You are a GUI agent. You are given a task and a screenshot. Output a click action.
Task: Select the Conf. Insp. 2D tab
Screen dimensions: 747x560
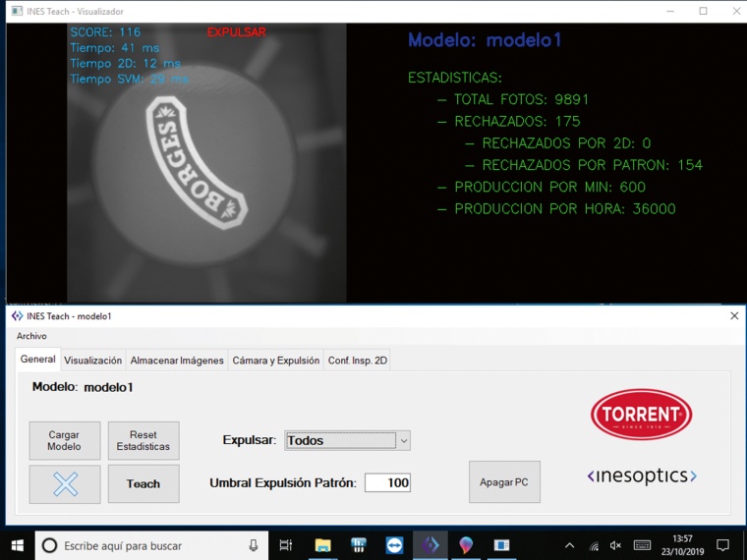coord(358,361)
